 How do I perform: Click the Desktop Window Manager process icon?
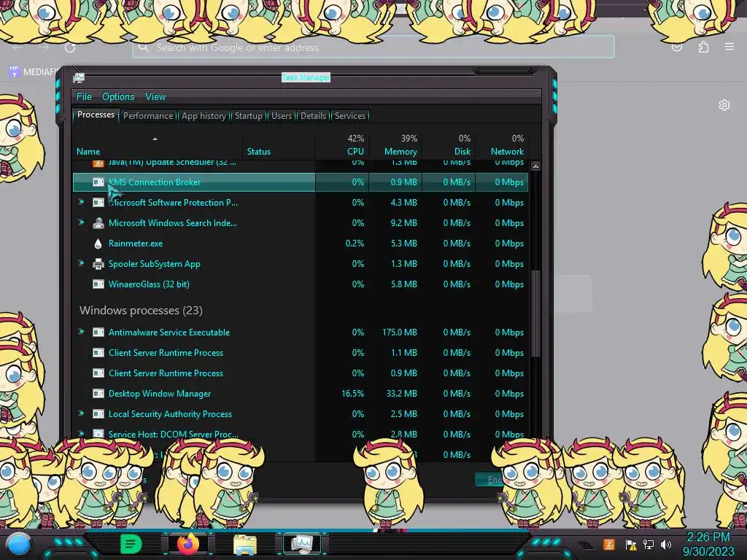pos(98,394)
